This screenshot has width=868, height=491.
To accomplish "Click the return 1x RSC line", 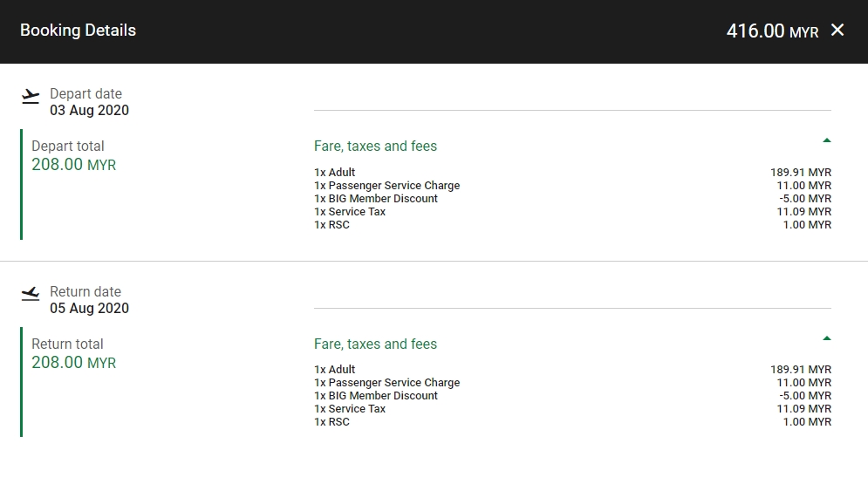I will coord(331,422).
